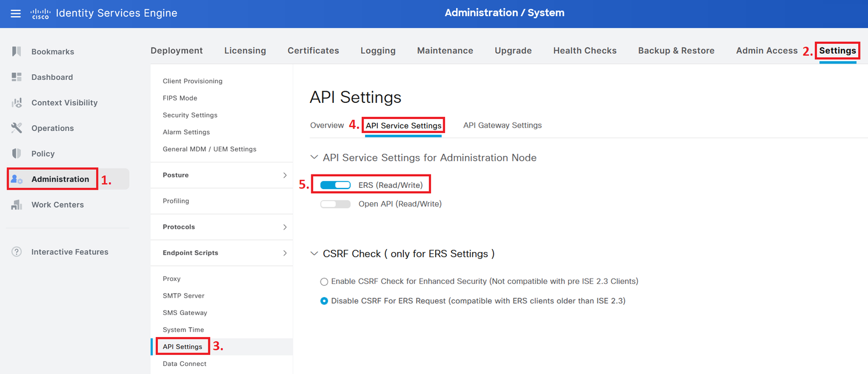Enable the Open API (Read/Write) toggle

pos(334,203)
